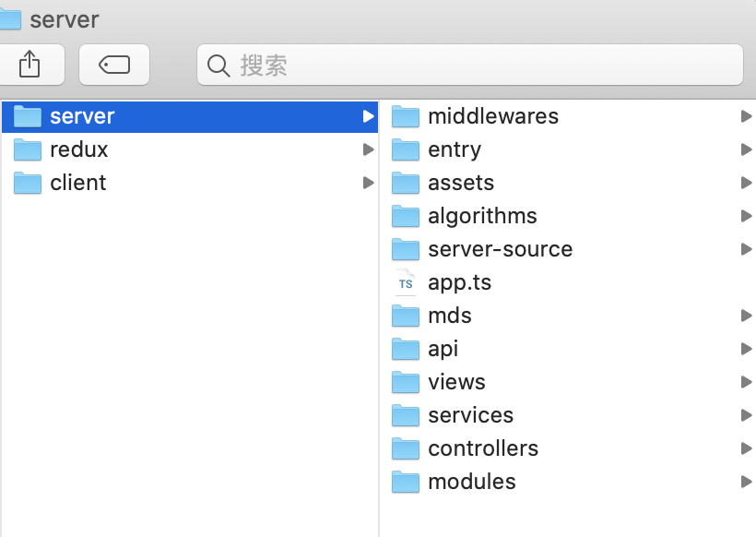Screen dimensions: 756x537
Task: Expand the entry folder disclosure arrow
Action: coord(746,149)
